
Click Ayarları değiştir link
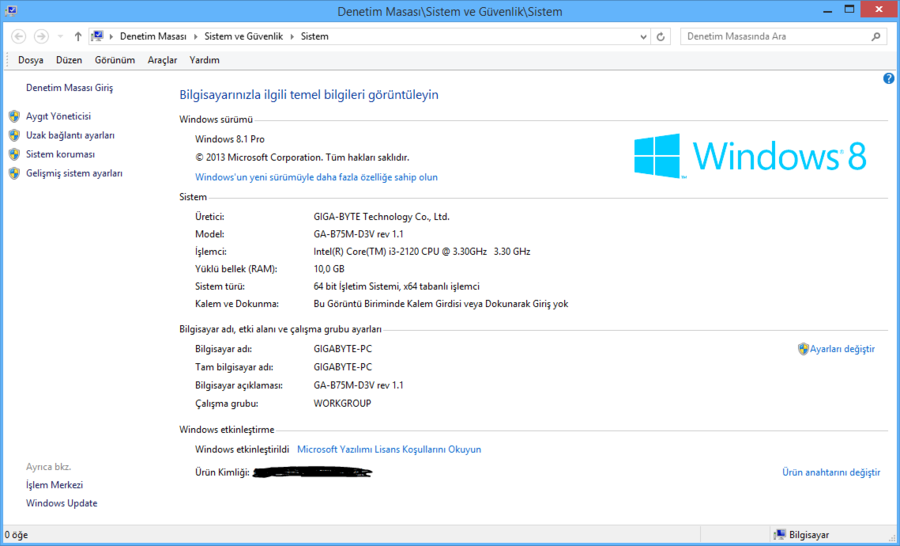tap(842, 349)
